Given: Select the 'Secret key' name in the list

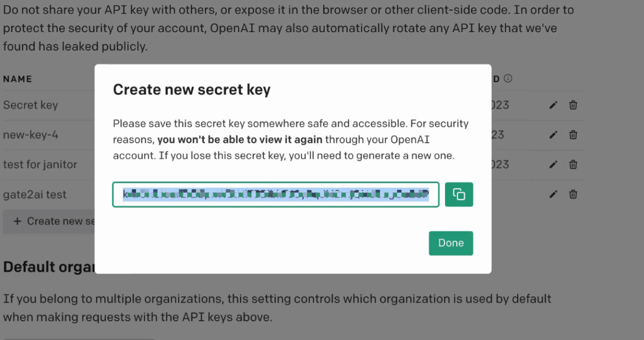Looking at the screenshot, I should coord(30,105).
